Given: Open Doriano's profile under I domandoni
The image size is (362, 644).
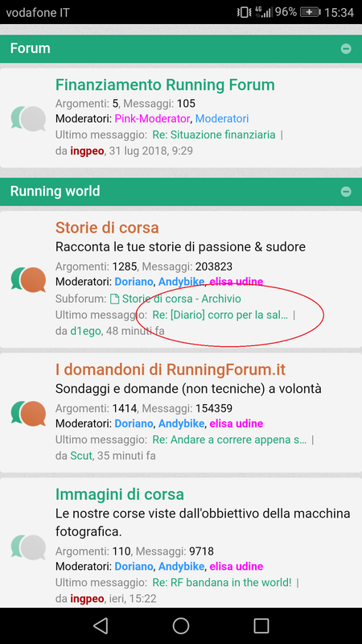Looking at the screenshot, I should 134,423.
